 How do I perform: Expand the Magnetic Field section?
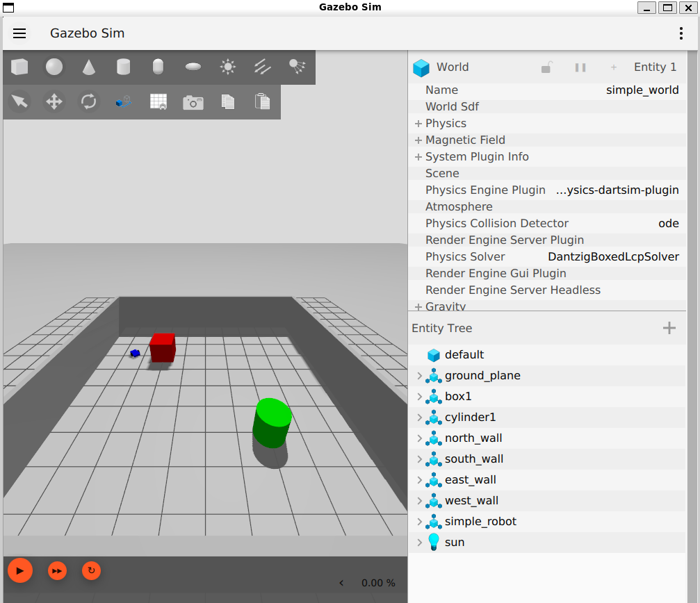[x=418, y=140]
